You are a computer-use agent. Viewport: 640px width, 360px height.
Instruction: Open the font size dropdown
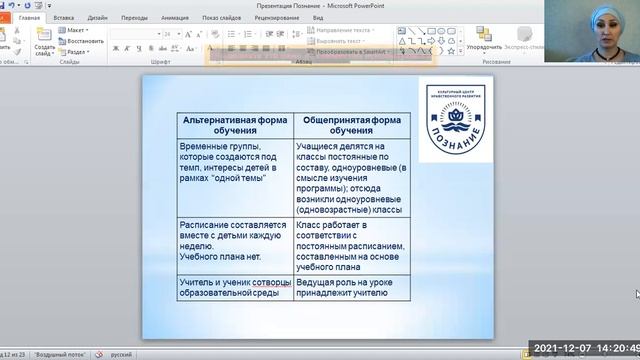tap(179, 34)
